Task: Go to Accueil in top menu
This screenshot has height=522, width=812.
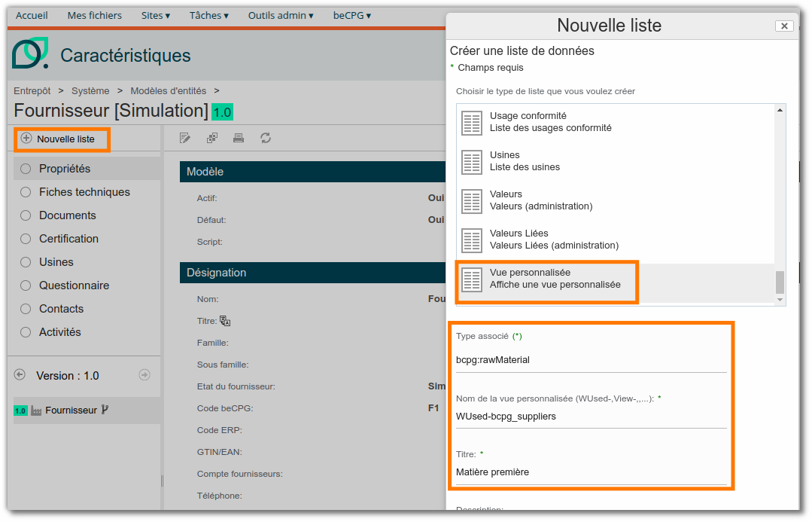Action: [x=32, y=16]
